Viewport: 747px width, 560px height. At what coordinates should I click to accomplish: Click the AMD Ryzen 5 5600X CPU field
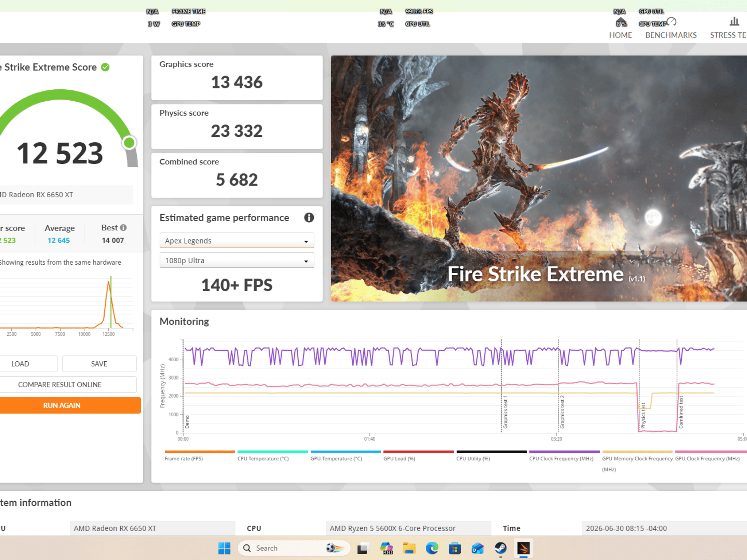click(x=408, y=528)
